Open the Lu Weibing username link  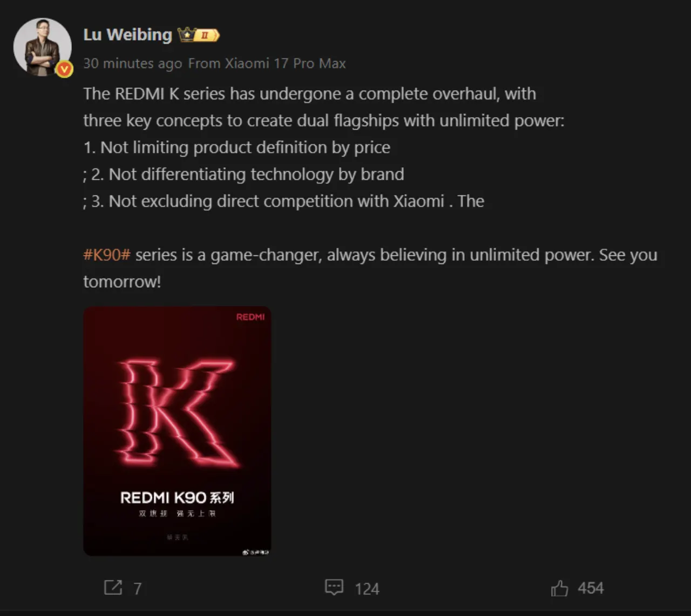[x=127, y=35]
